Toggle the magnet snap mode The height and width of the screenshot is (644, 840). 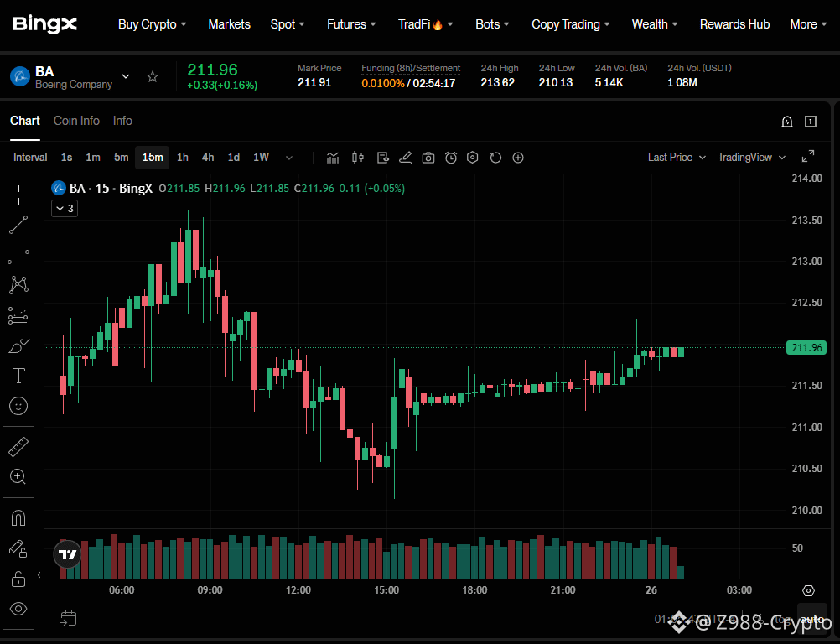click(18, 518)
